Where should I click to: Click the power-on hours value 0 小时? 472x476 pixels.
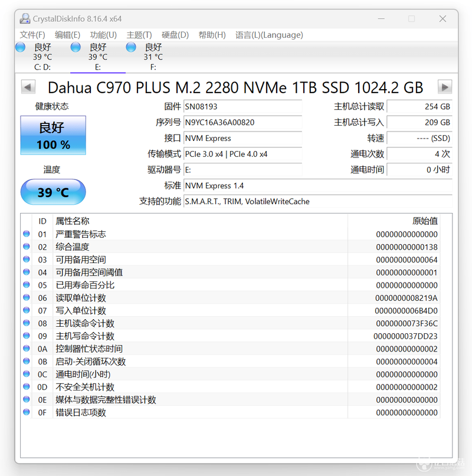click(419, 170)
